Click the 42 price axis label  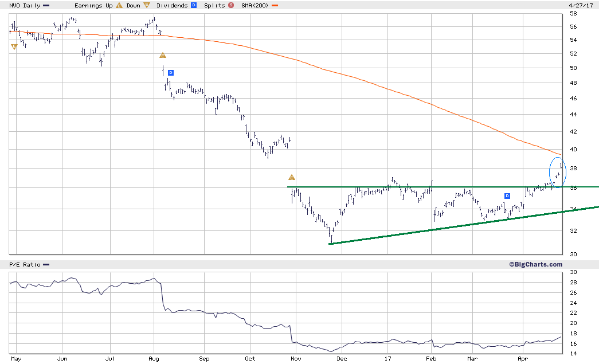[573, 132]
